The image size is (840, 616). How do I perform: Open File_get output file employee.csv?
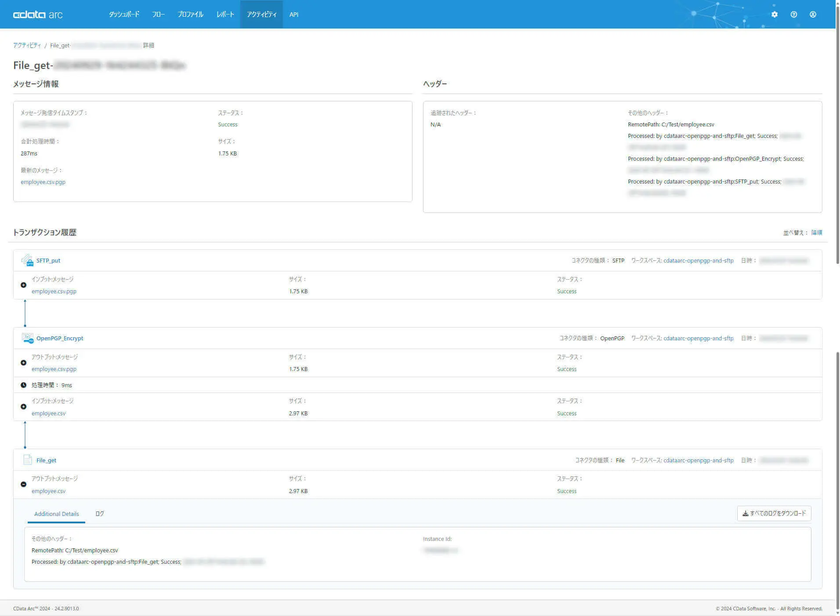tap(49, 491)
